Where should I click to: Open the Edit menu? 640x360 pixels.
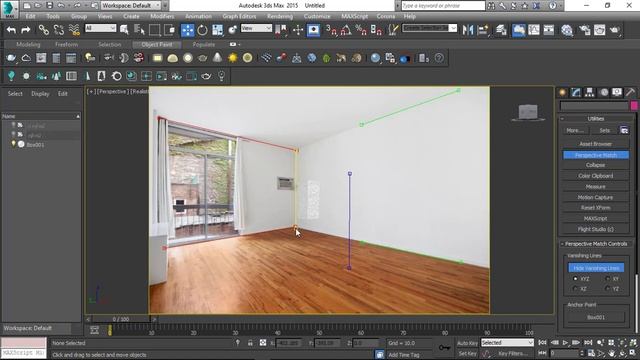[x=30, y=16]
